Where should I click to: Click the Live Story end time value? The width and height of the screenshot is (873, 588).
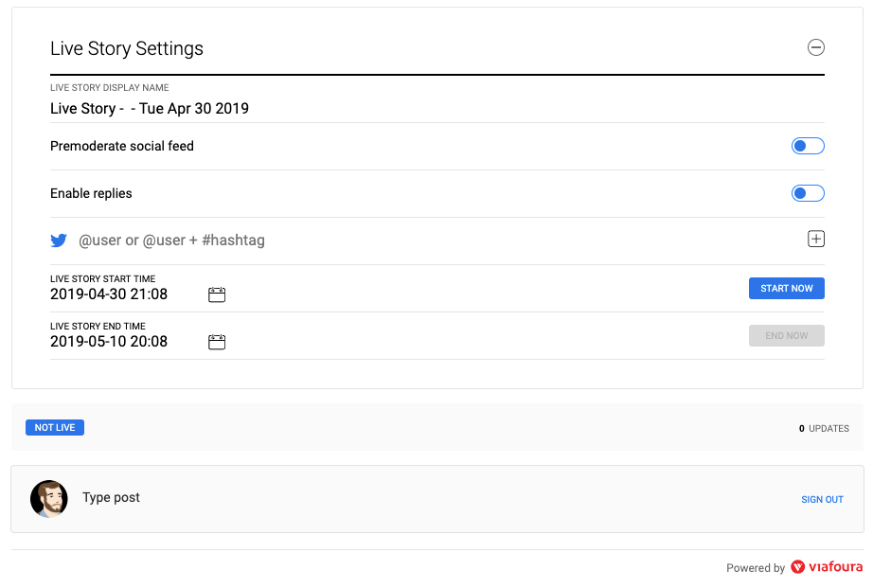(109, 342)
